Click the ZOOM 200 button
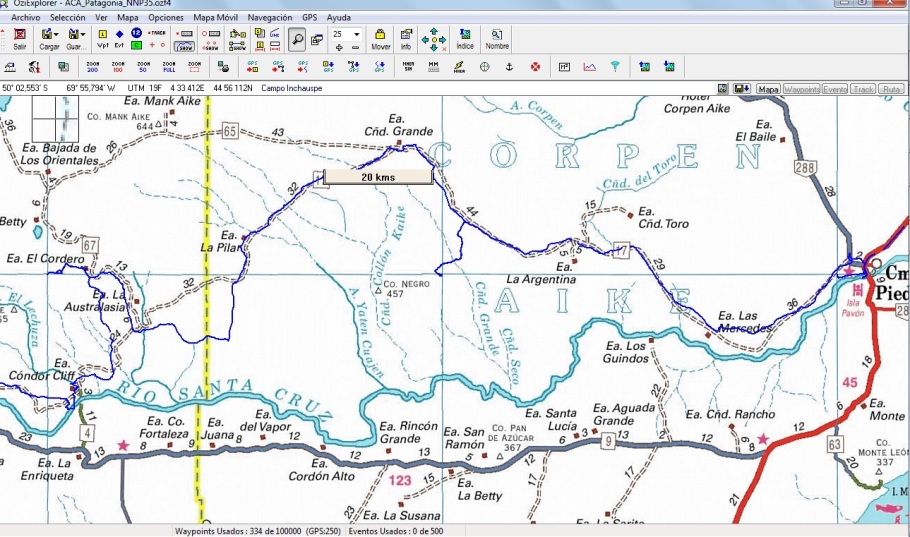This screenshot has height=537, width=910. click(x=93, y=67)
